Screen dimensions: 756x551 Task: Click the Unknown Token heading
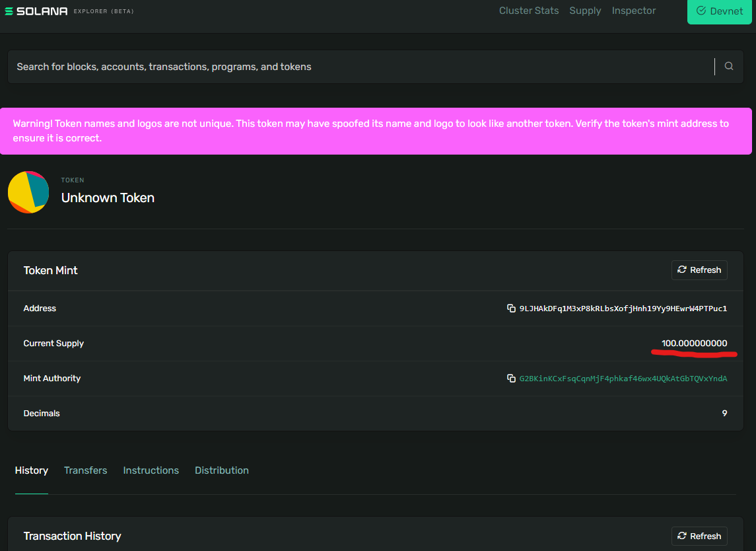click(x=108, y=198)
